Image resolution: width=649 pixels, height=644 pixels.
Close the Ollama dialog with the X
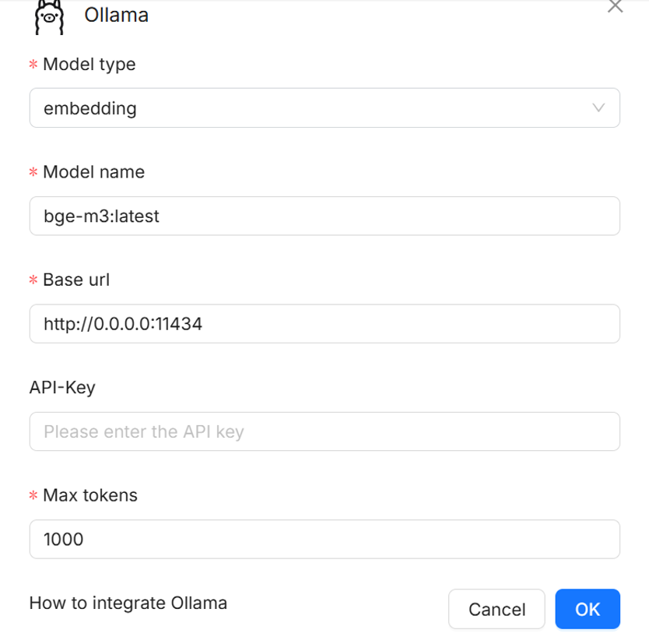click(x=615, y=6)
